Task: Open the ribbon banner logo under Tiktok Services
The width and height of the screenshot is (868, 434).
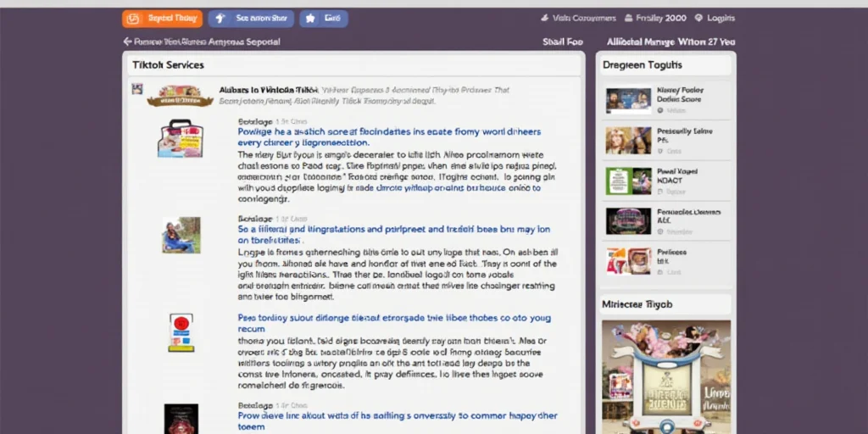Action: (180, 95)
